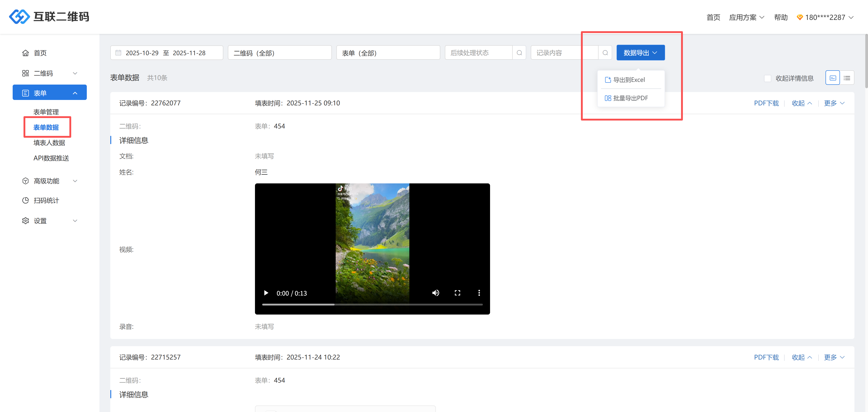Choose 导出到Excel from export menu

coord(629,80)
